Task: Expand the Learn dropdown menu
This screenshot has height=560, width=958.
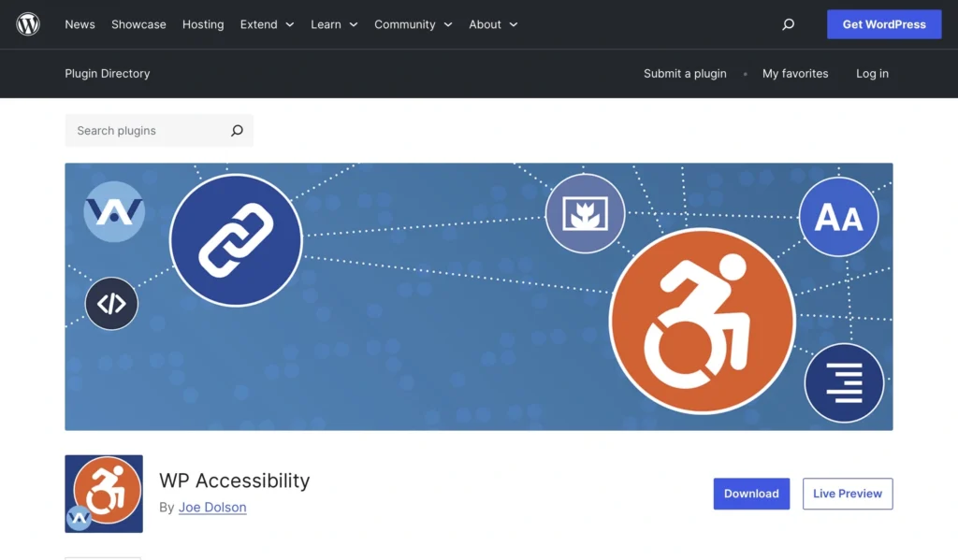Action: (x=334, y=24)
